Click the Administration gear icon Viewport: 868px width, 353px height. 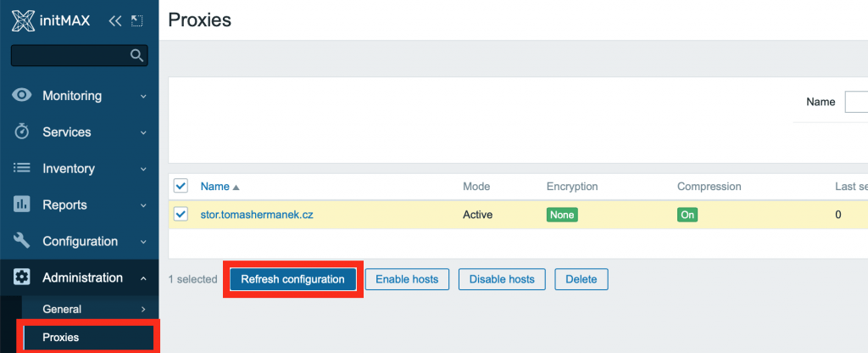pos(22,278)
